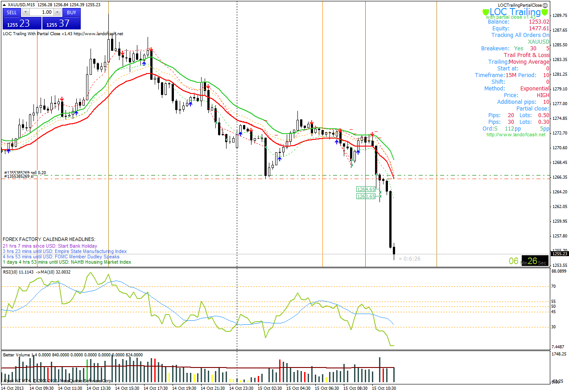569x392 pixels.
Task: Click the 1255 23 sell price tile
Action: (22, 24)
